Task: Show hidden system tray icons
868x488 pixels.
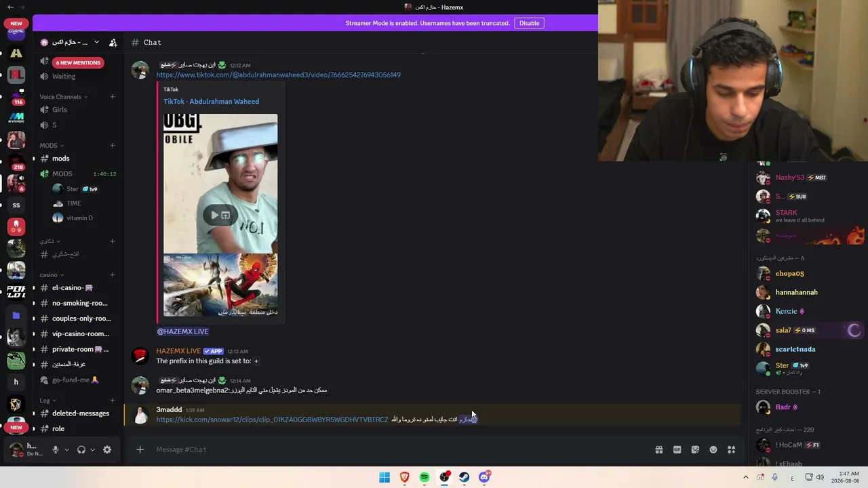Action: [745, 477]
